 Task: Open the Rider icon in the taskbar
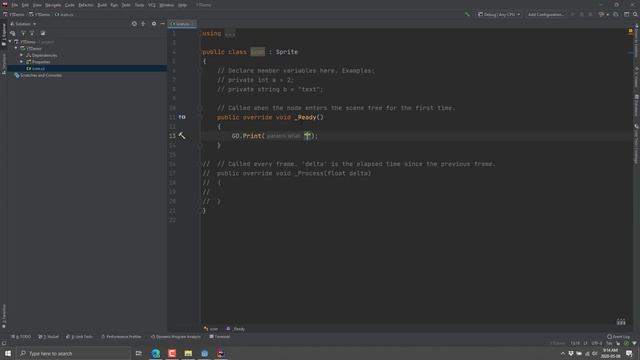coord(220,353)
